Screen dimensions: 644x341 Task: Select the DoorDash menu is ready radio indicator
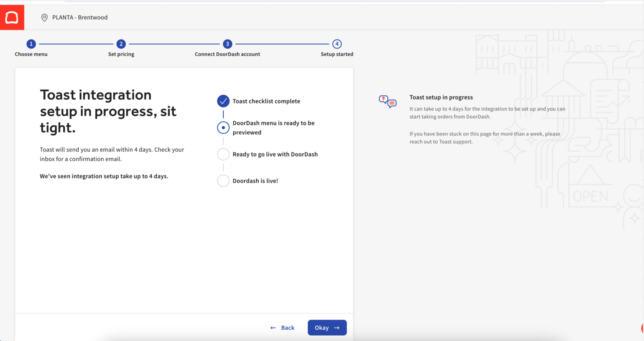pyautogui.click(x=223, y=127)
